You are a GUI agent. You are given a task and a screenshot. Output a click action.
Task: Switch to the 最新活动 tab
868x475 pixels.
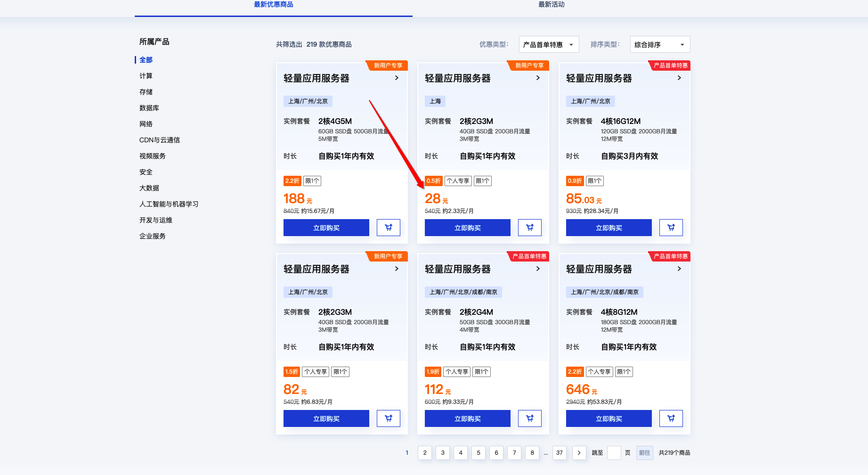click(552, 5)
